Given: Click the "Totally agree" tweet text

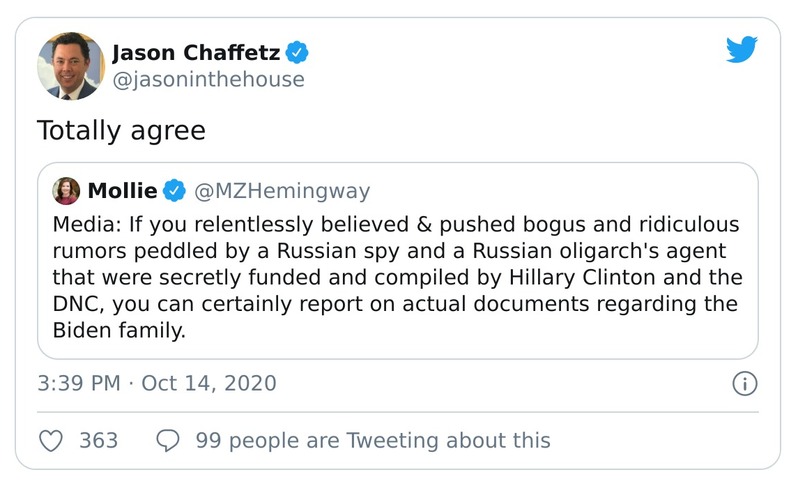Looking at the screenshot, I should [121, 130].
